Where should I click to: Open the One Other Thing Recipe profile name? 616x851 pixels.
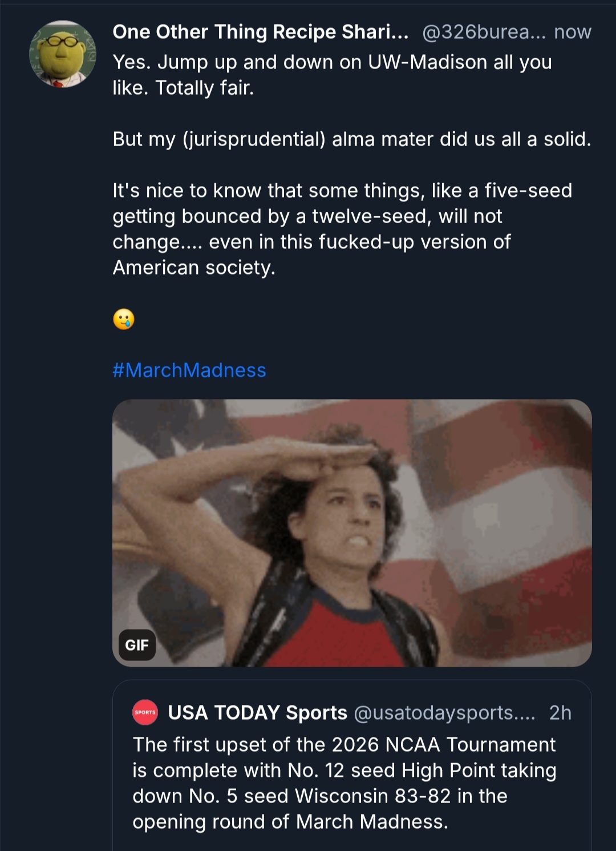(260, 32)
